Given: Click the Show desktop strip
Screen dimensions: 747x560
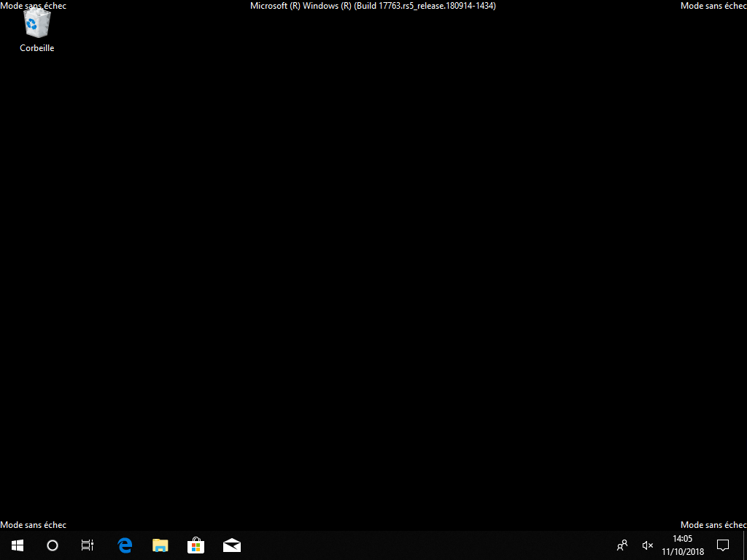Looking at the screenshot, I should click(745, 545).
